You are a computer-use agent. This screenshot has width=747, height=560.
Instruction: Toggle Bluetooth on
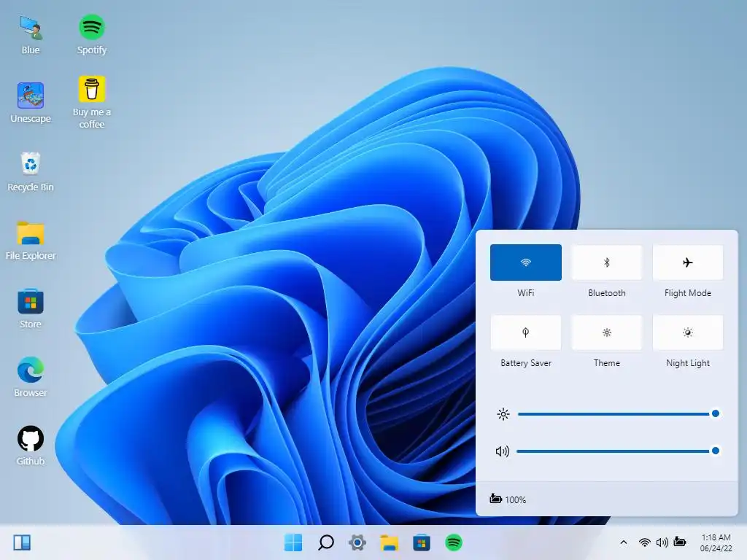click(606, 262)
